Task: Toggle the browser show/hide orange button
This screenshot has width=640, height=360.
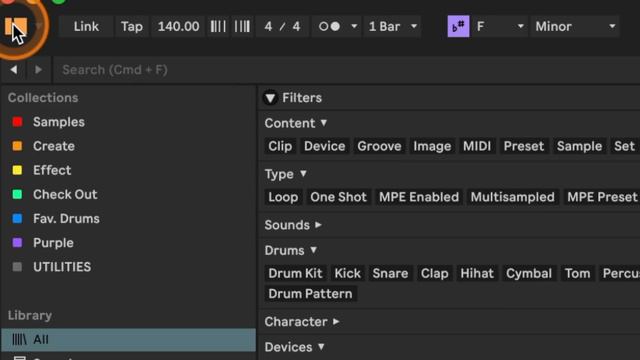Action: [16, 27]
